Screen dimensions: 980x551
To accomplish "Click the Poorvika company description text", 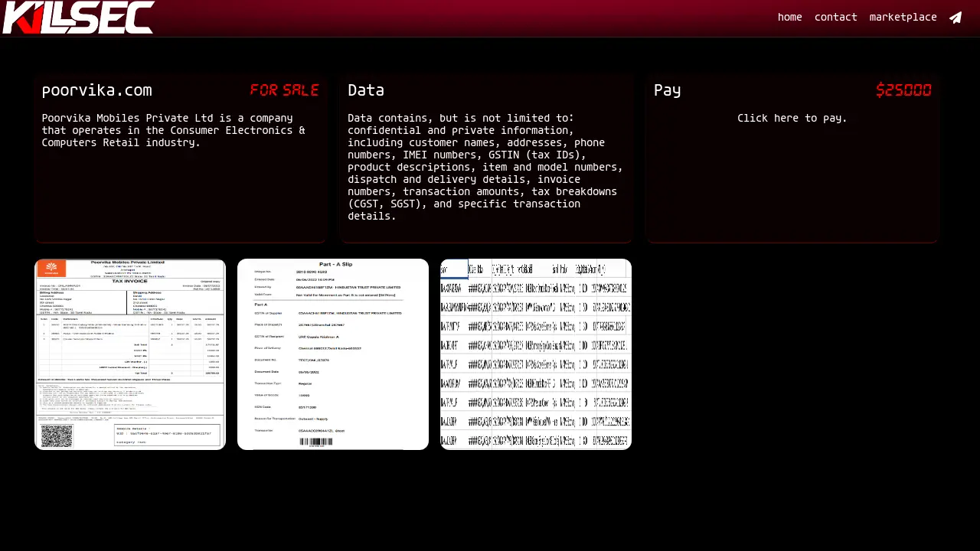I will pyautogui.click(x=173, y=130).
